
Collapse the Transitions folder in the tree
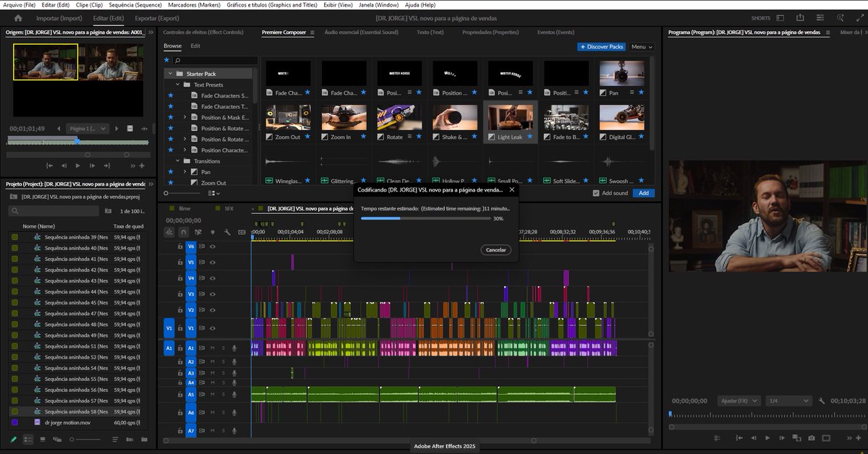[178, 161]
